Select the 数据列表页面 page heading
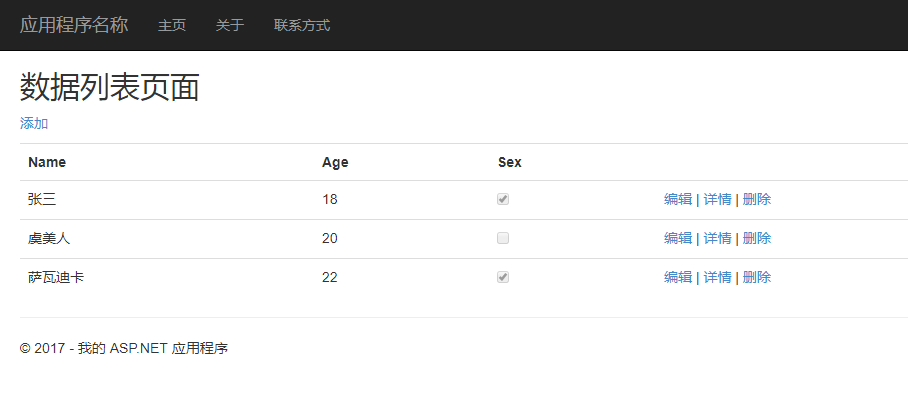908x401 pixels. click(110, 88)
